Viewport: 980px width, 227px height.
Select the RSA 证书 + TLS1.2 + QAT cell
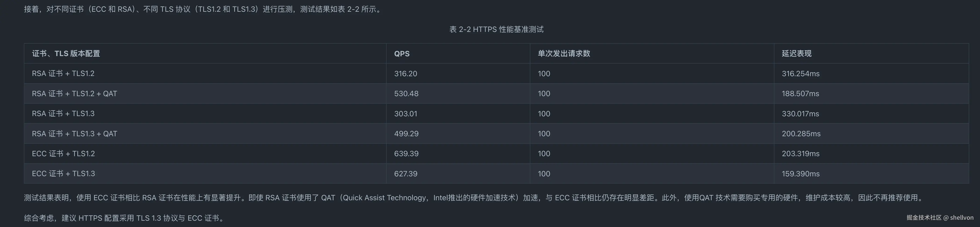tap(75, 94)
